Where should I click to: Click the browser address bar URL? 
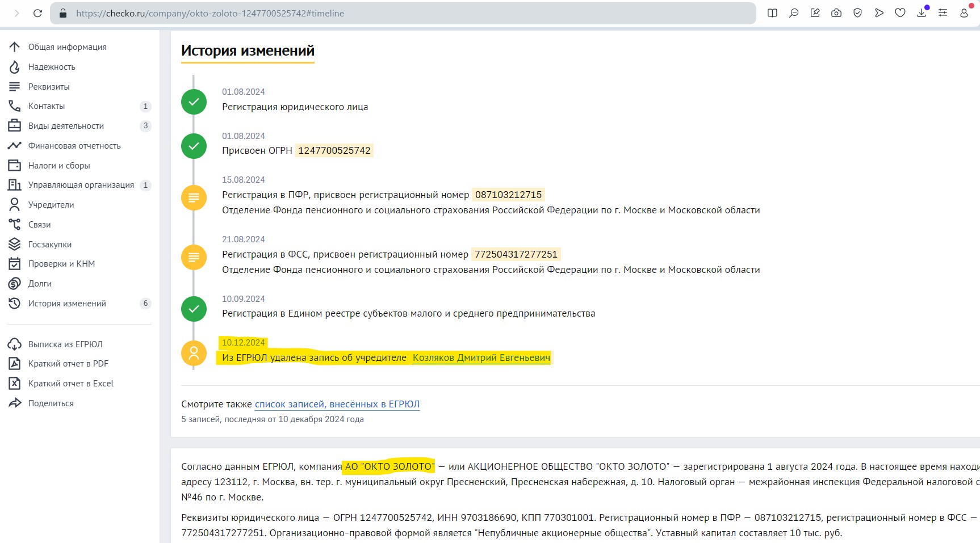pyautogui.click(x=210, y=13)
